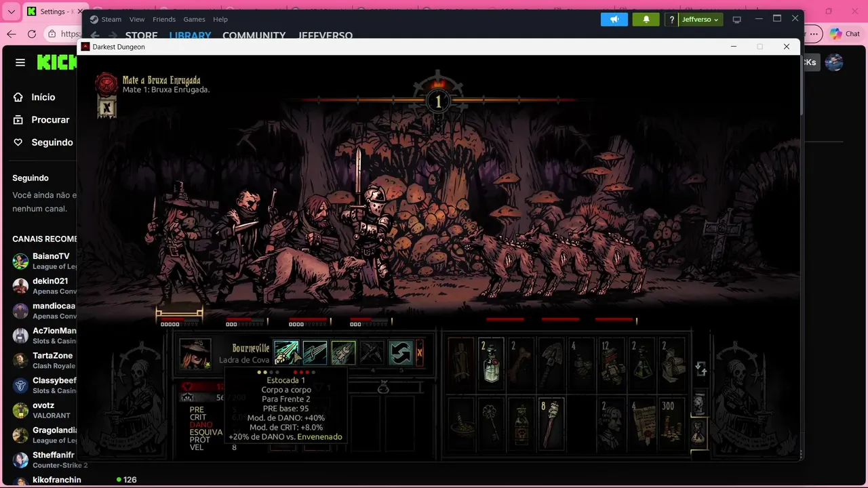868x488 pixels.
Task: Select the herb bowl inventory item
Action: coord(461,424)
